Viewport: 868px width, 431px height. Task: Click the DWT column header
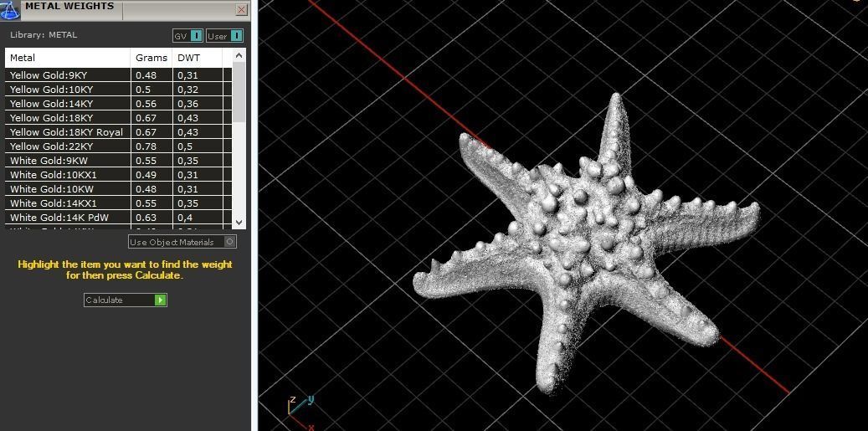tap(198, 58)
